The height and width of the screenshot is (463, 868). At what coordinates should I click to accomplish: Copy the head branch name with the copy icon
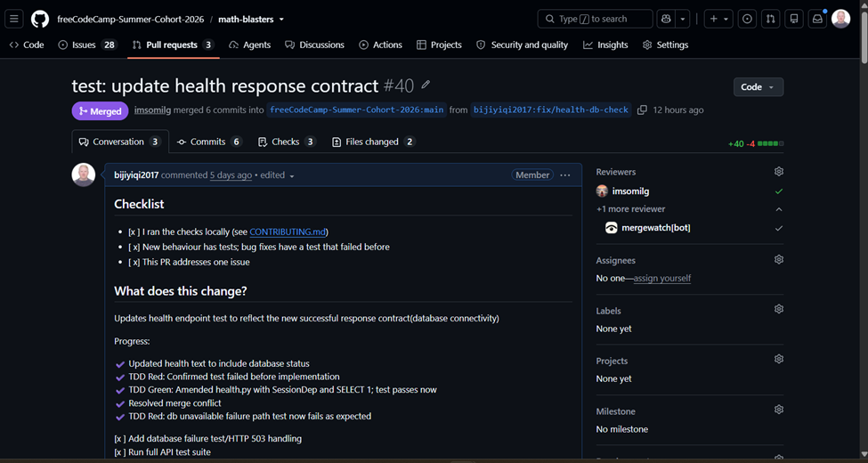642,110
